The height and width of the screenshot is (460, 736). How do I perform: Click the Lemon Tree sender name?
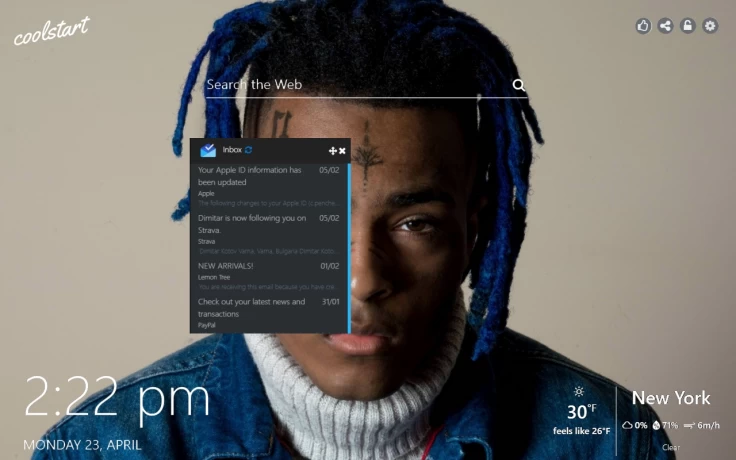coord(214,277)
